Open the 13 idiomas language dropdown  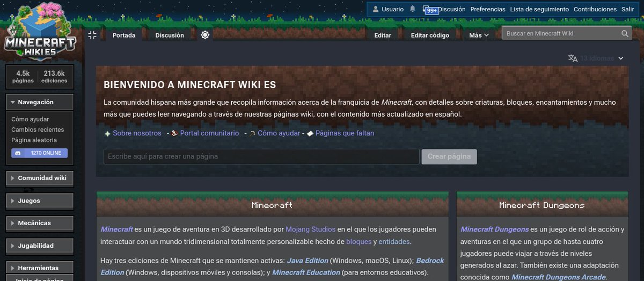[601, 58]
